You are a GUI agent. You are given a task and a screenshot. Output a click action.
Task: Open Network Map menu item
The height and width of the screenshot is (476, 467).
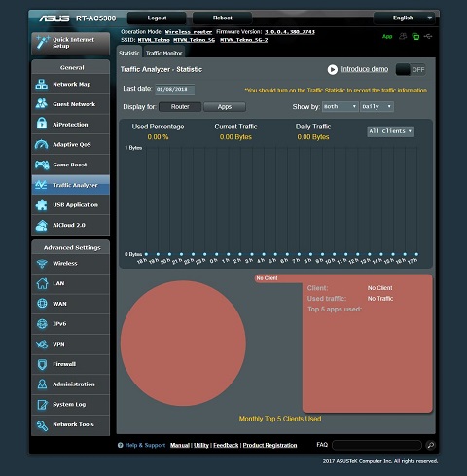pos(71,84)
